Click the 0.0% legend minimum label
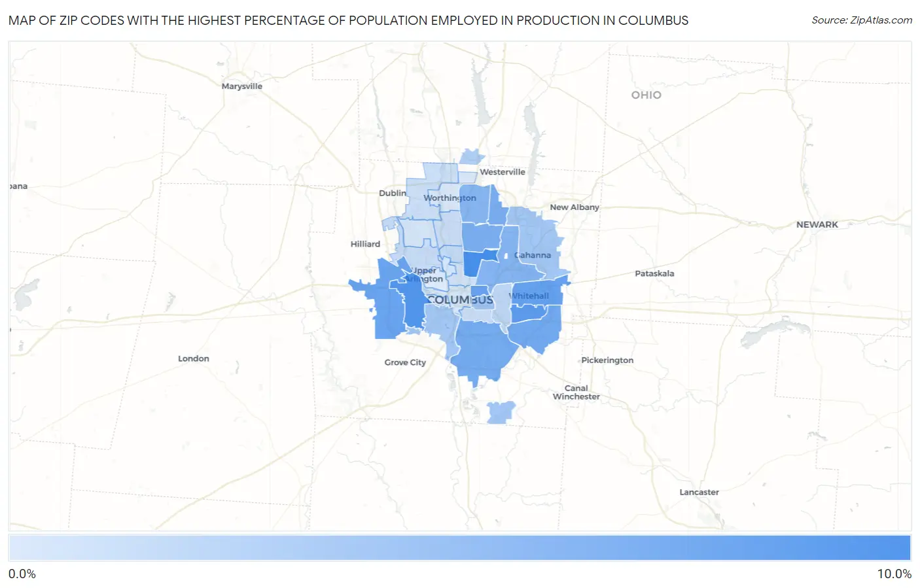The width and height of the screenshot is (920, 588). (x=22, y=574)
